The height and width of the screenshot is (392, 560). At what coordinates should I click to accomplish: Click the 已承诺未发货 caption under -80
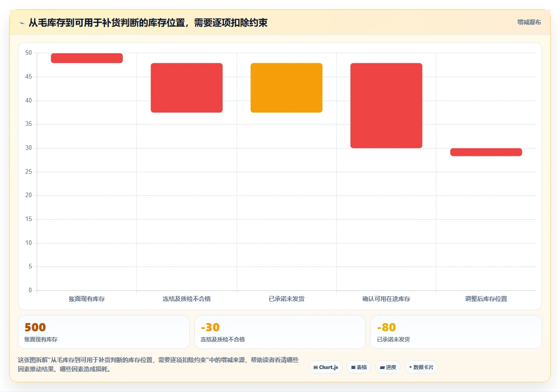coord(393,340)
